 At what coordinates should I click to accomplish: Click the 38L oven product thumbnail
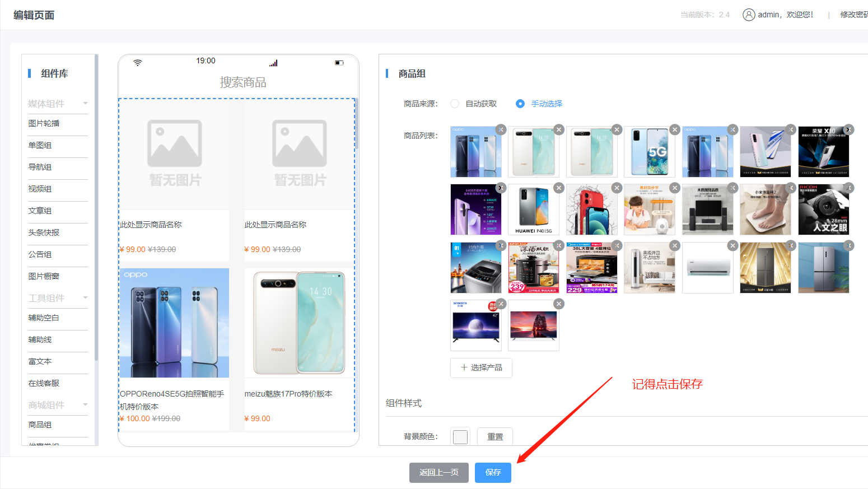tap(591, 268)
